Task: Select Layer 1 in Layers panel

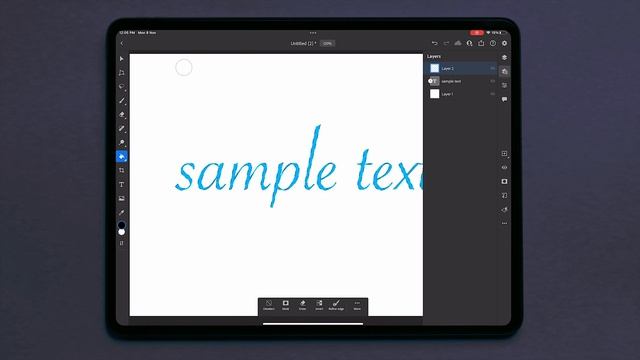Action: (x=461, y=94)
